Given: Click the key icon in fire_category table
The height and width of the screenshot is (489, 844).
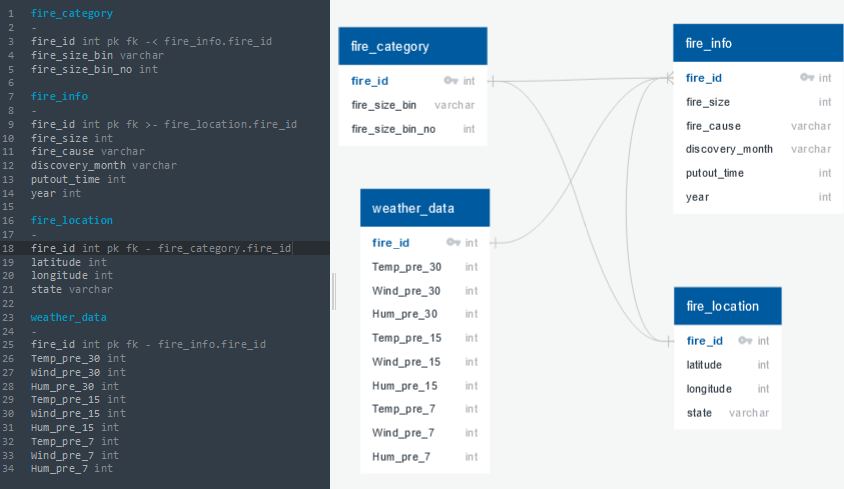Looking at the screenshot, I should pyautogui.click(x=451, y=81).
